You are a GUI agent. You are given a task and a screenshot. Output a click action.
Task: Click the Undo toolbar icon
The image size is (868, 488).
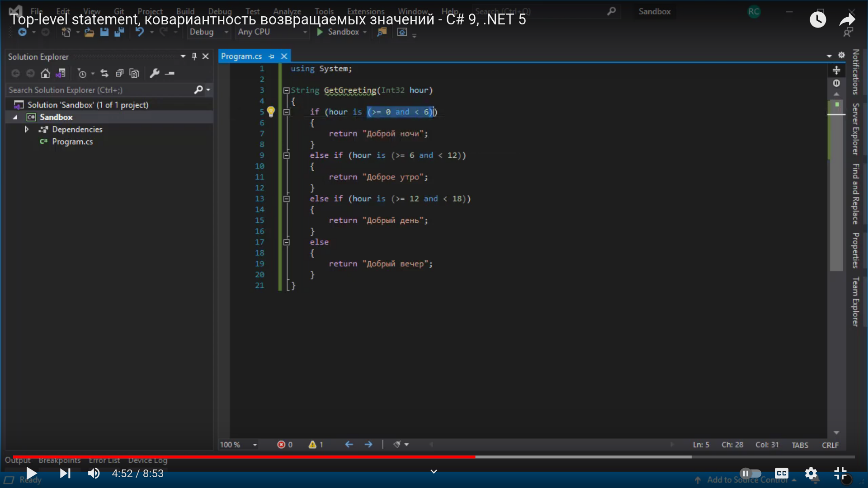click(x=140, y=32)
